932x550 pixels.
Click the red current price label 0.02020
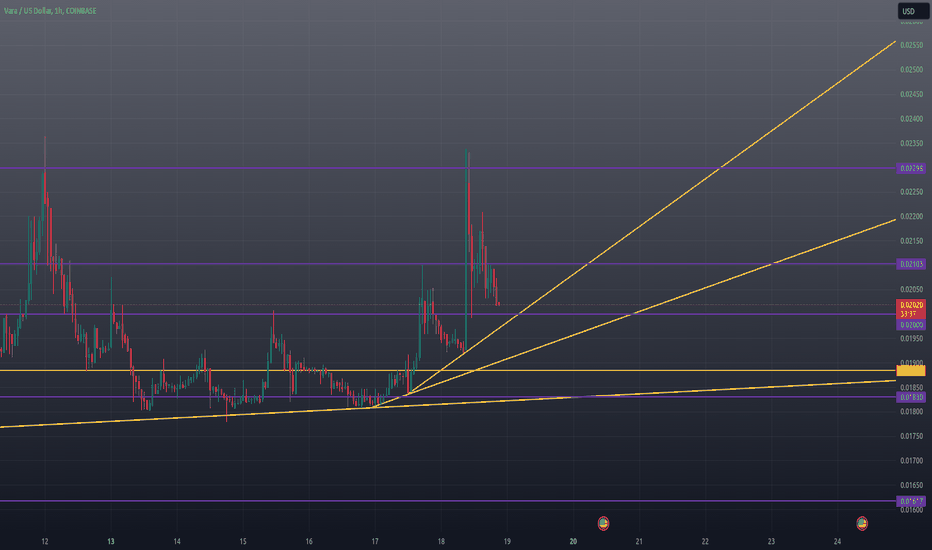pos(911,309)
